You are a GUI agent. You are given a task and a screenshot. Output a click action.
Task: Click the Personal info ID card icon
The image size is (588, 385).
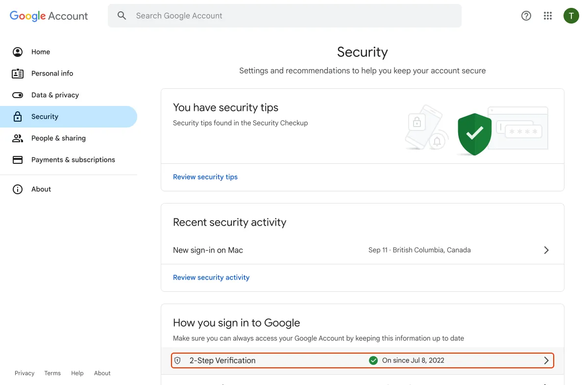point(18,74)
